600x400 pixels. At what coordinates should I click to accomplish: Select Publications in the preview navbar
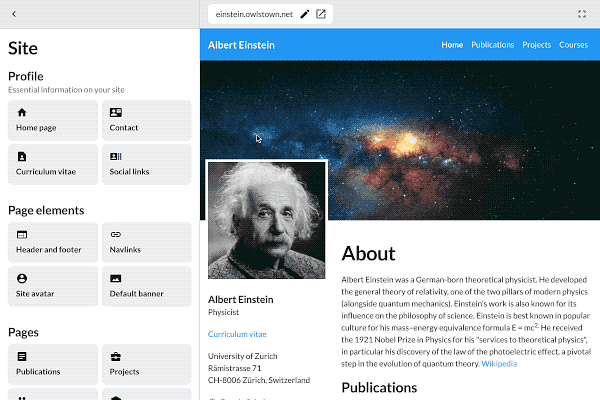492,45
